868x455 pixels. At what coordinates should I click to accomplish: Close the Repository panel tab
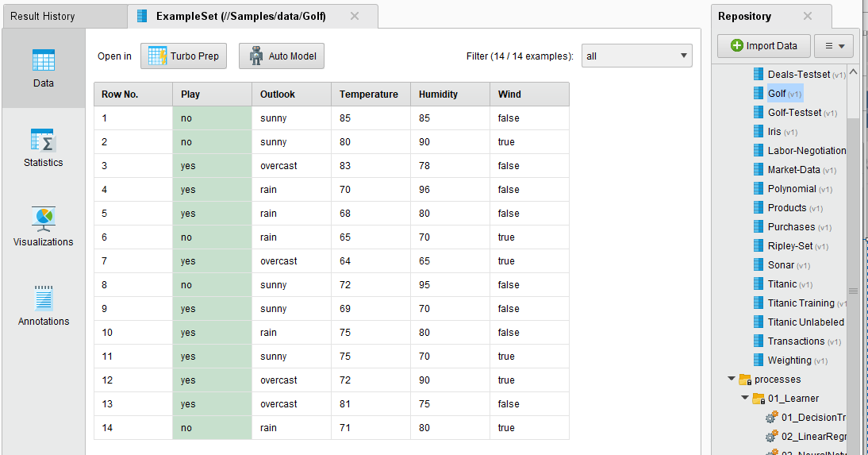click(808, 16)
